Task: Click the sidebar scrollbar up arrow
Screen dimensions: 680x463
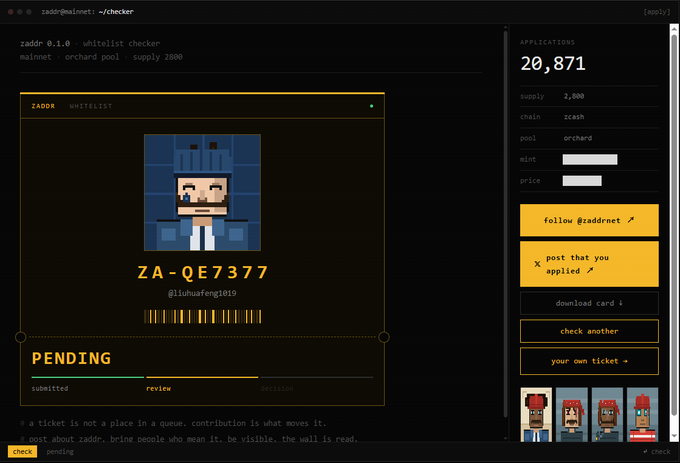Action: pos(674,29)
